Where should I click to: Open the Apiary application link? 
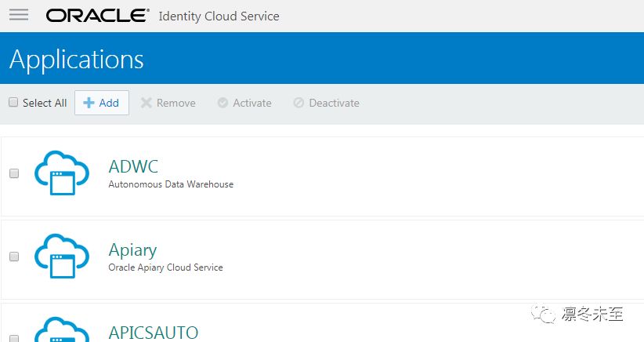tap(132, 249)
